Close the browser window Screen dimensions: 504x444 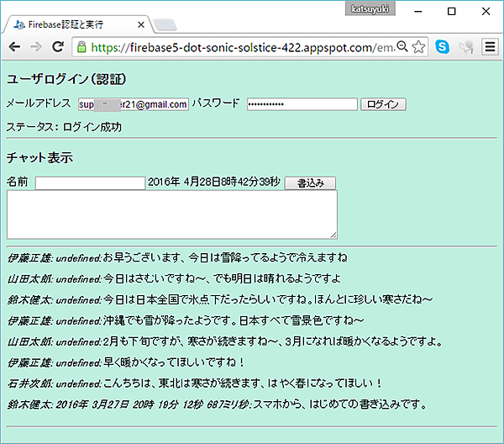pyautogui.click(x=486, y=11)
